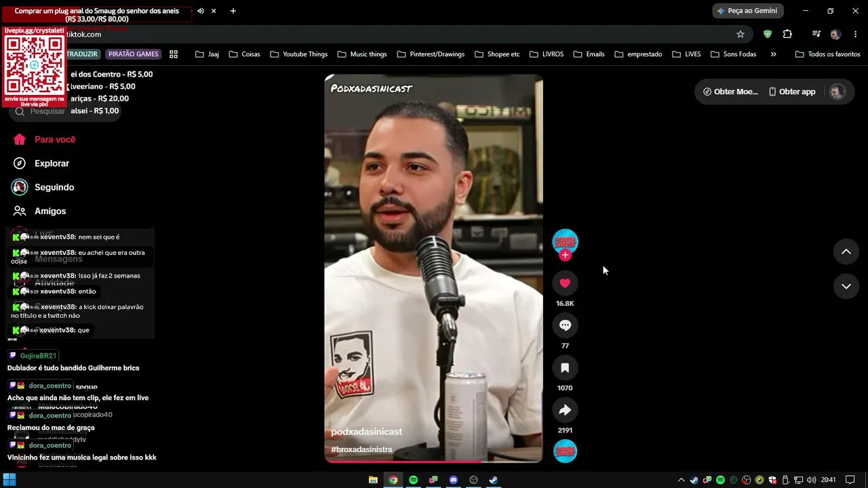Click the Pesquisar search field
The width and height of the screenshot is (868, 488).
(x=65, y=111)
